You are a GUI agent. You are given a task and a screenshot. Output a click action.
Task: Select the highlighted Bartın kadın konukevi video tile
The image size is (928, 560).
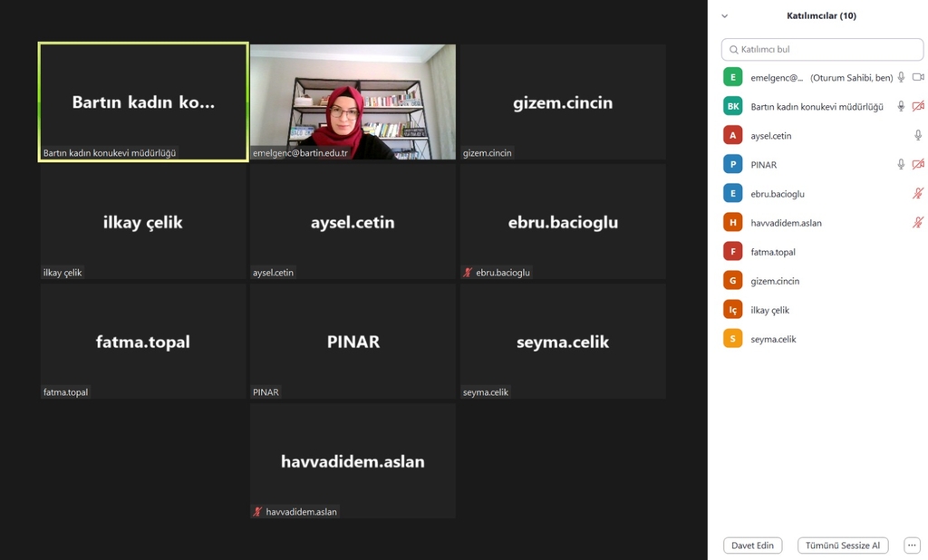[143, 101]
